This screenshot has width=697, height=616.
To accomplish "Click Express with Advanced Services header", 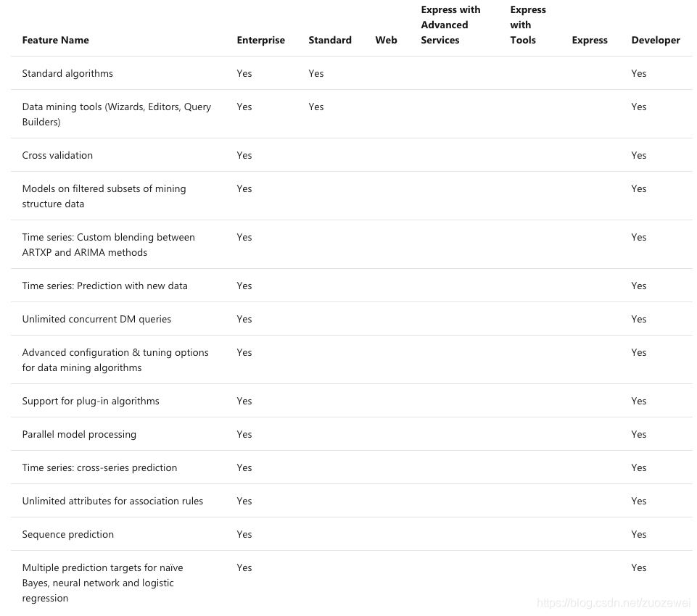I will point(450,25).
